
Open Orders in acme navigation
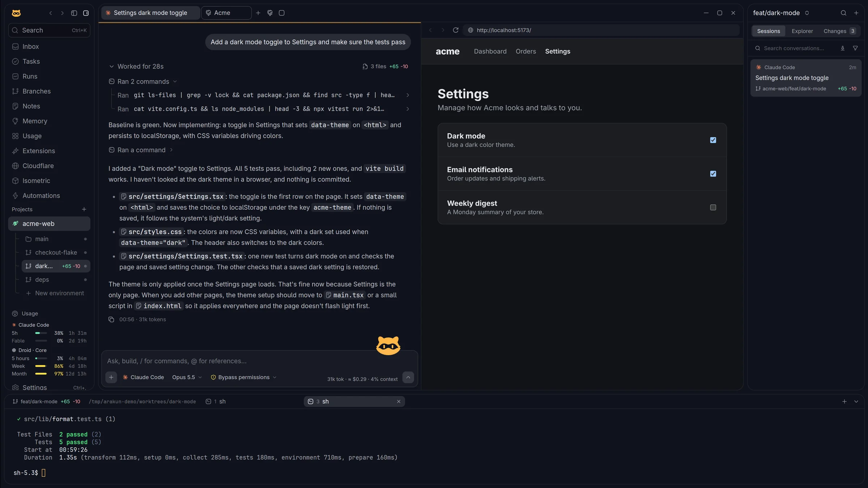[x=526, y=51]
